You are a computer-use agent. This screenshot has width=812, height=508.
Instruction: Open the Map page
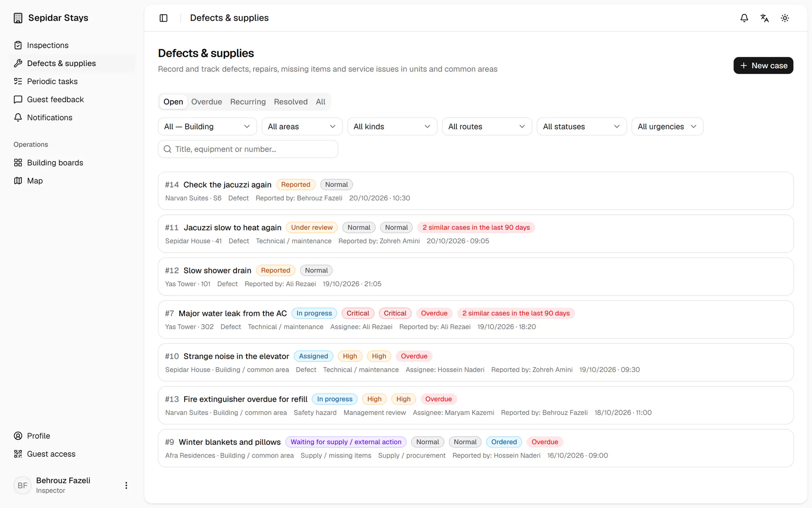(72, 180)
